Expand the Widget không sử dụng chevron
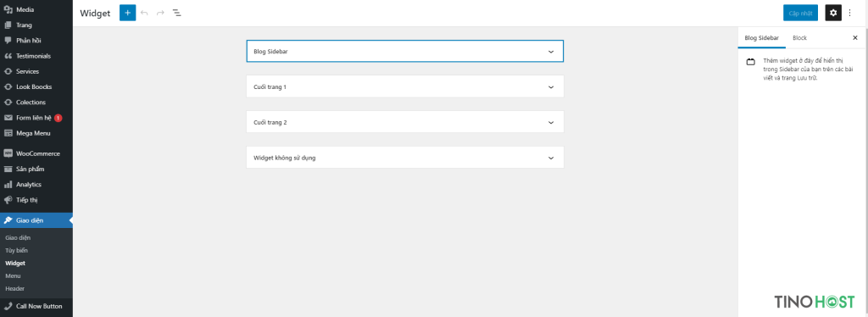868x317 pixels. click(x=551, y=158)
